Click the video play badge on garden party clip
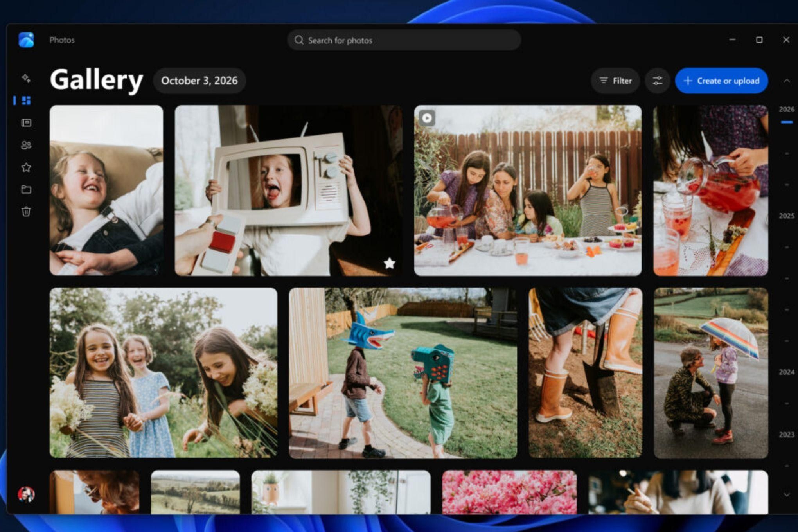 [427, 118]
